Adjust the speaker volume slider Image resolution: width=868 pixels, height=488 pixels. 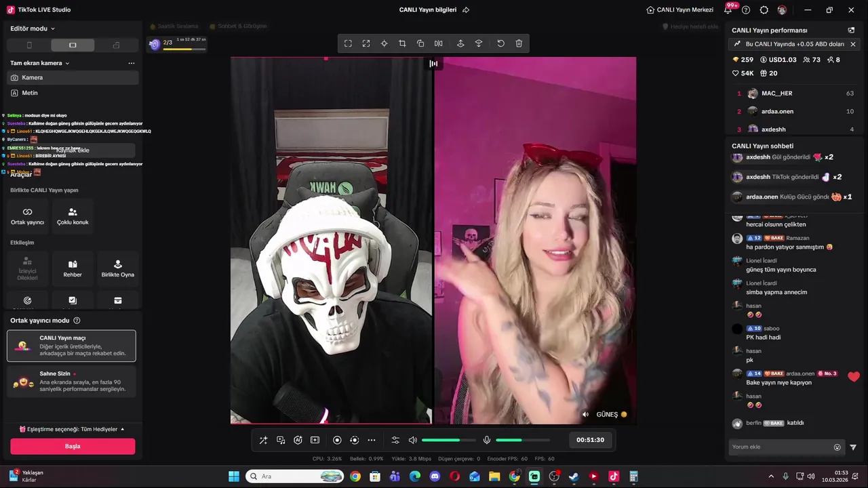448,440
